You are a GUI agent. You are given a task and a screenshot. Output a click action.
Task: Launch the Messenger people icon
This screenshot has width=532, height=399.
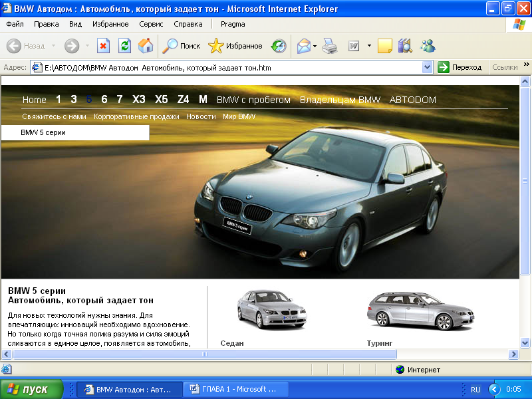(428, 46)
